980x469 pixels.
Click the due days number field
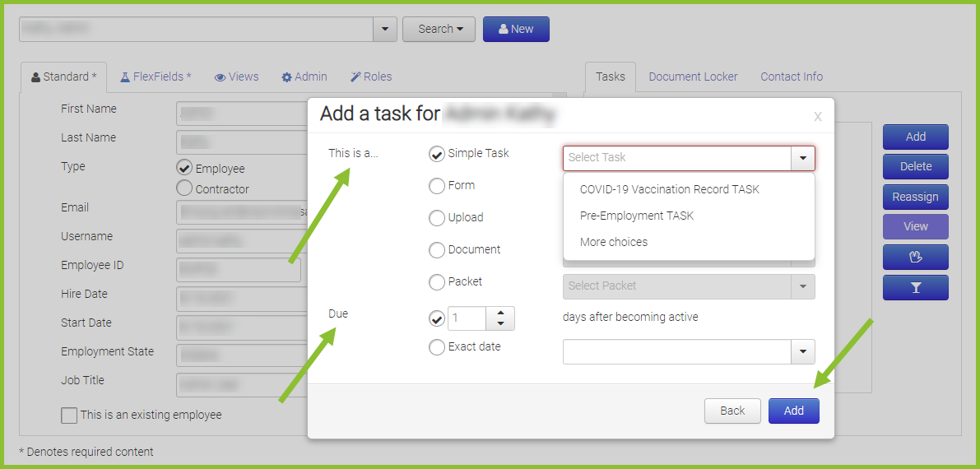pos(467,318)
